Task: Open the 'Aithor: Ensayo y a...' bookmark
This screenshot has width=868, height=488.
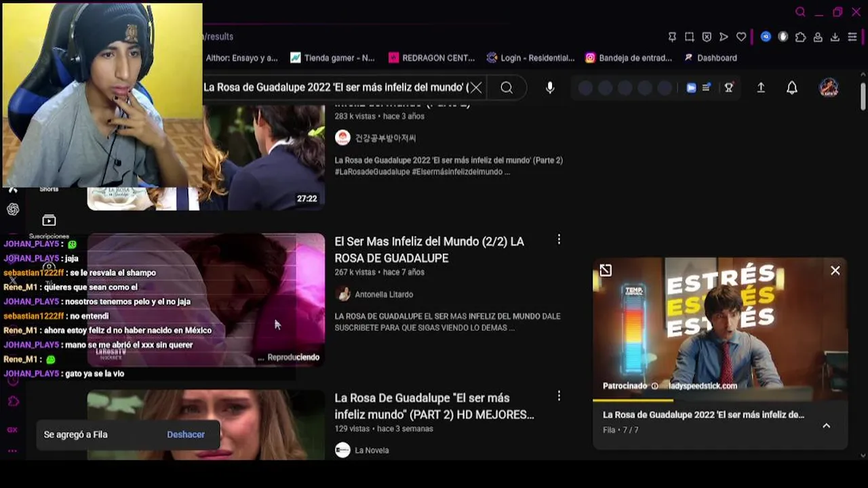Action: (x=241, y=58)
